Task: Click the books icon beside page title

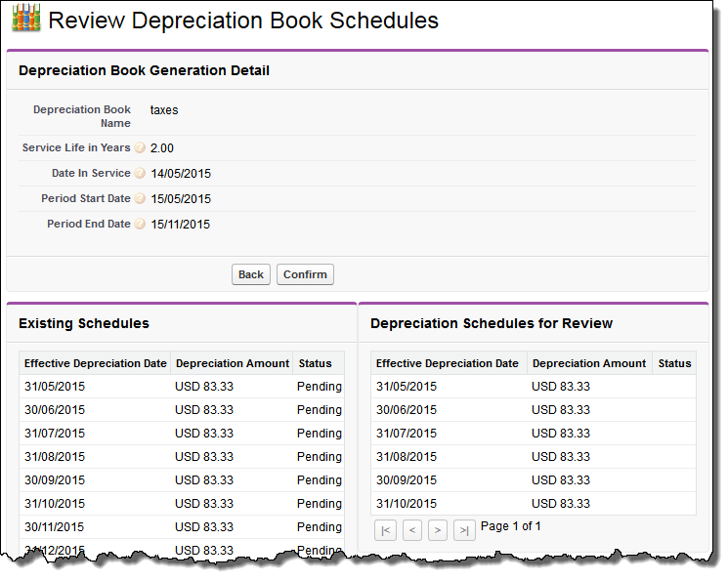Action: pos(26,21)
